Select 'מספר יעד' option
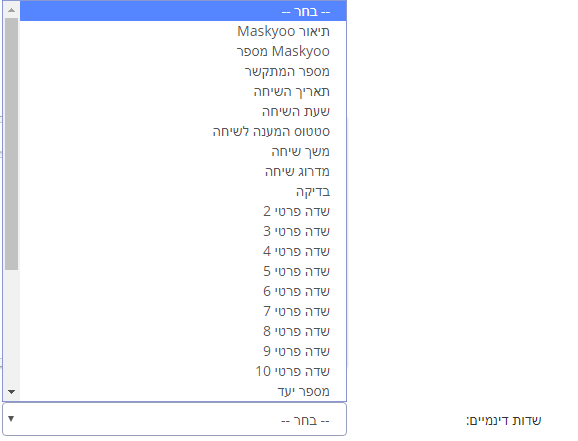 coord(183,391)
